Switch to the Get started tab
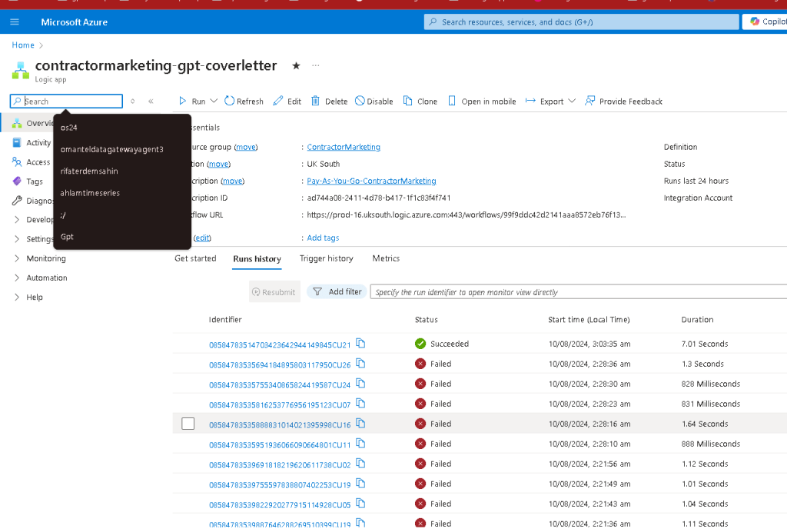 tap(195, 258)
